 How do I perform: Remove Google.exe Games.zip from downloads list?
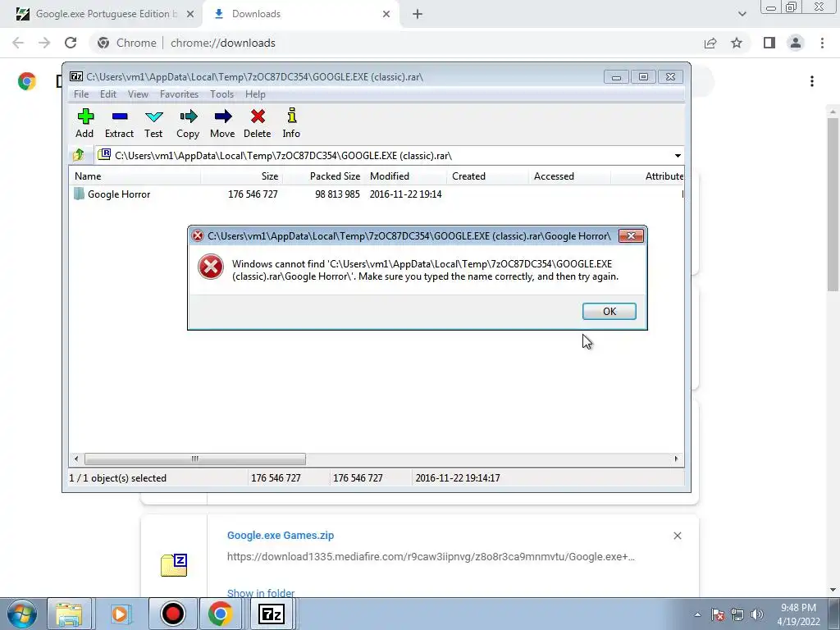click(x=677, y=536)
